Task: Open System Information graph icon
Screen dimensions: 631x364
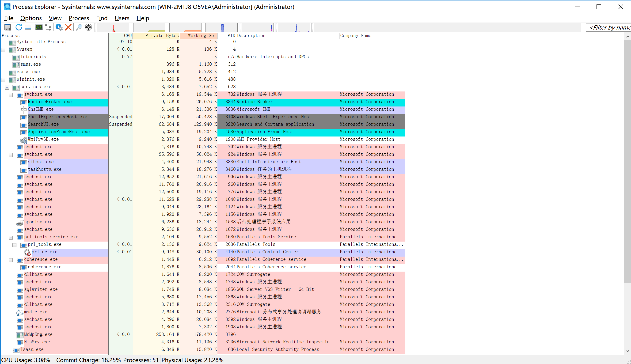Action: [x=39, y=27]
